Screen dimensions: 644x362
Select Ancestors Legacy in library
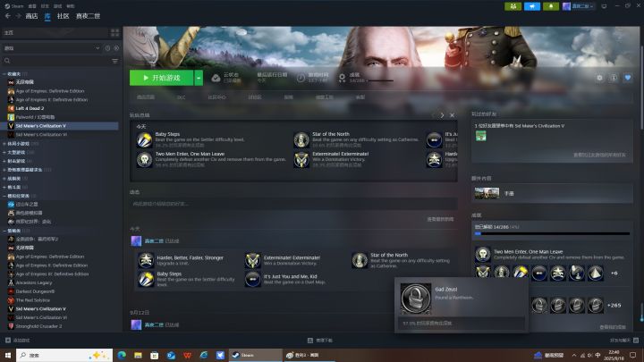pos(34,282)
